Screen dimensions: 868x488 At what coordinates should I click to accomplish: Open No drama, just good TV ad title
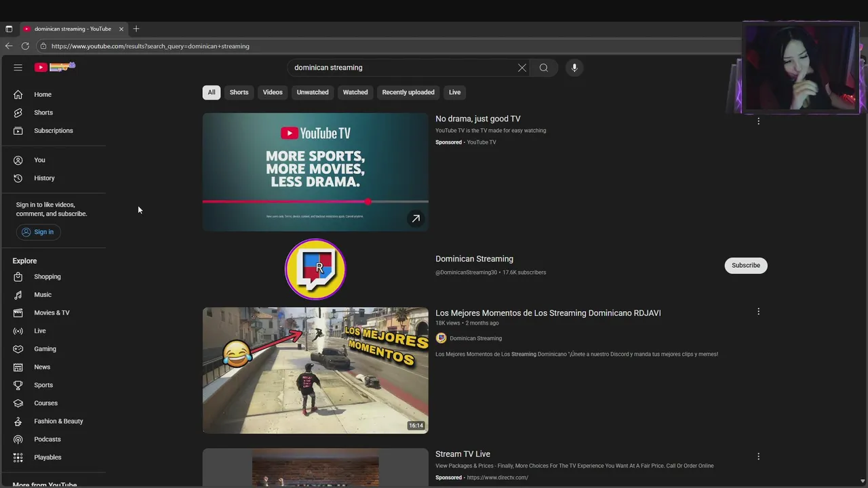click(478, 119)
